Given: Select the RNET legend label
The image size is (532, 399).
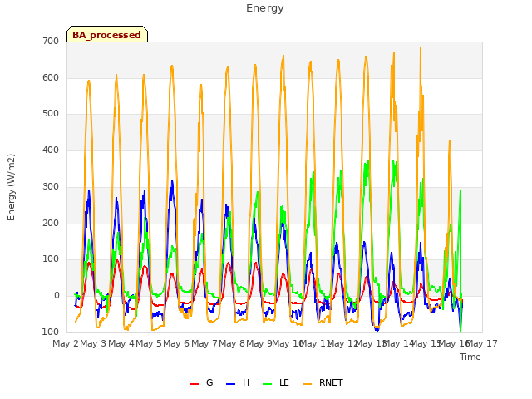Looking at the screenshot, I should (x=331, y=382).
